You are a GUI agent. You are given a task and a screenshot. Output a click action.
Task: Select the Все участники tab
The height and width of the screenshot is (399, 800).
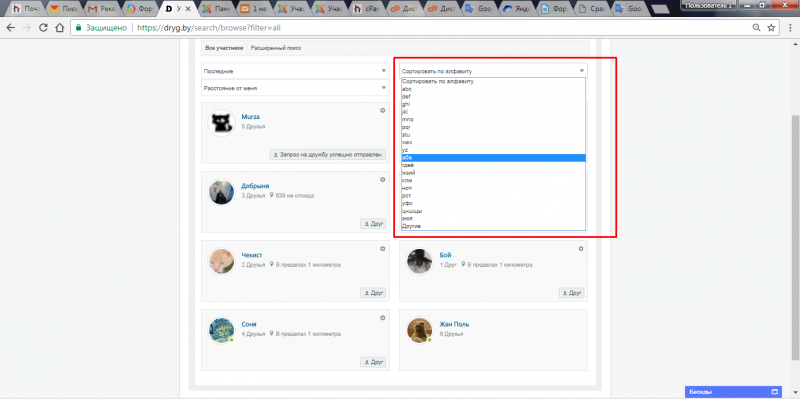224,48
